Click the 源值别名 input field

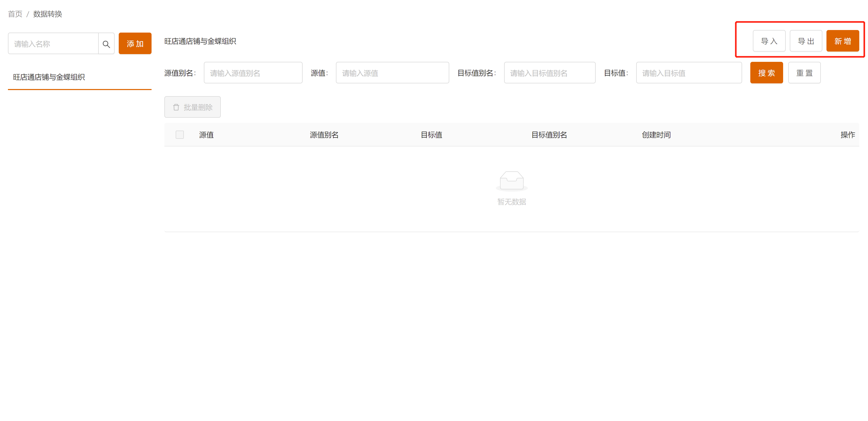(253, 73)
